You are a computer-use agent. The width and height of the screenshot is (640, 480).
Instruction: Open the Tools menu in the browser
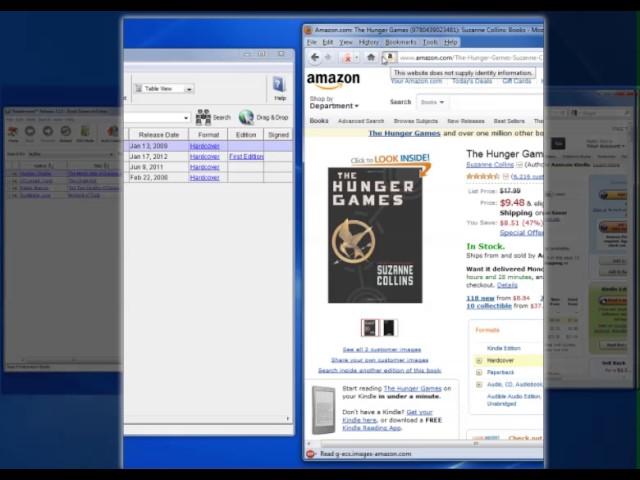[x=430, y=42]
